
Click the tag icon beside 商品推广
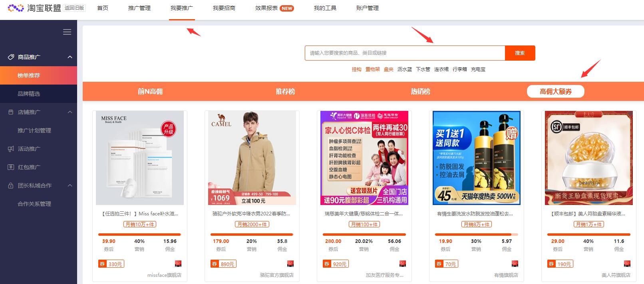point(11,57)
